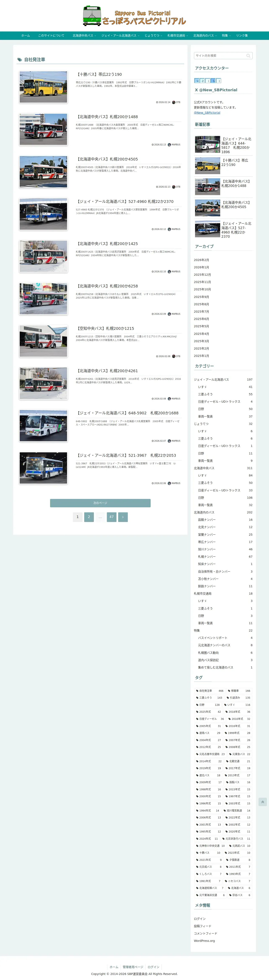
Task: Open the 夕張鉄道 tag
Action: [239, 860]
